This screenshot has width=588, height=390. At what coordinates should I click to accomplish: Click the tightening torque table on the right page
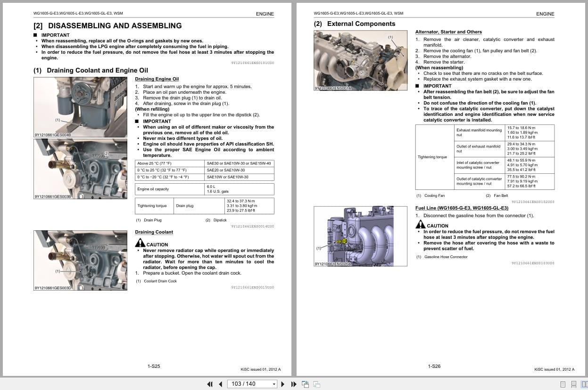(484, 157)
